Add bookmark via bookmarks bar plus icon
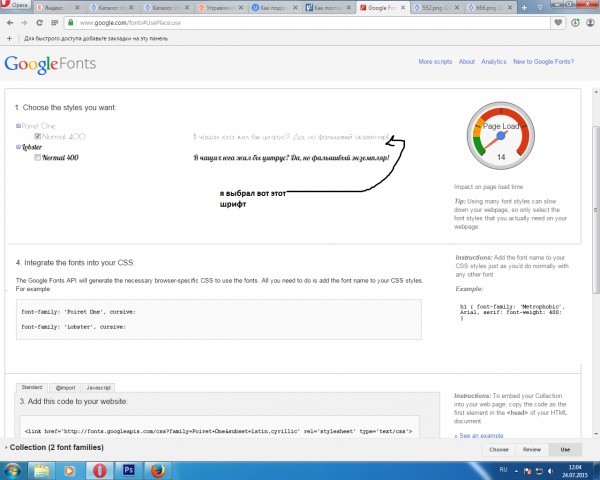Image resolution: width=600 pixels, height=480 pixels. (9, 38)
